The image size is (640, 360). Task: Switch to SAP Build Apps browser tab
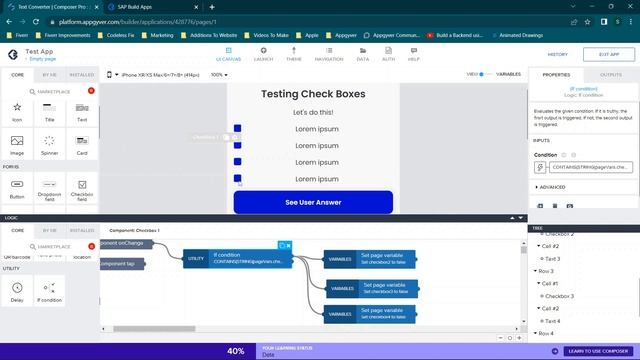pyautogui.click(x=153, y=7)
